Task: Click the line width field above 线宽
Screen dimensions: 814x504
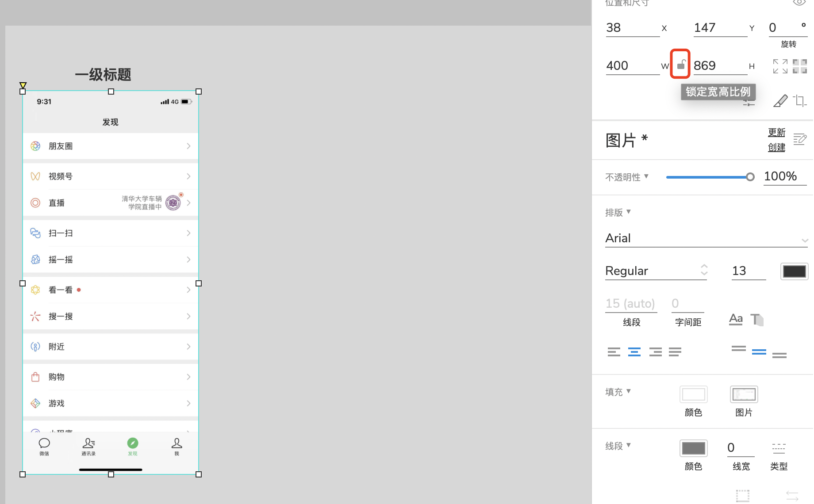Action: coord(741,448)
